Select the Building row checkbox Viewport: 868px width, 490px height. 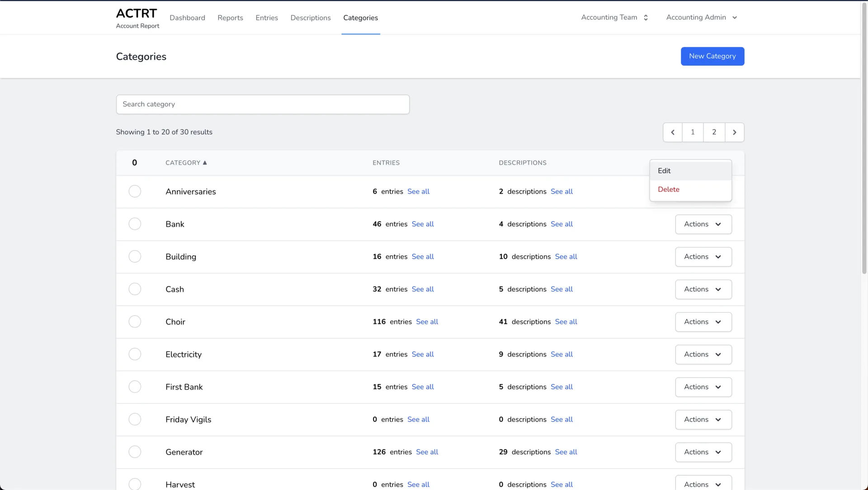point(135,257)
